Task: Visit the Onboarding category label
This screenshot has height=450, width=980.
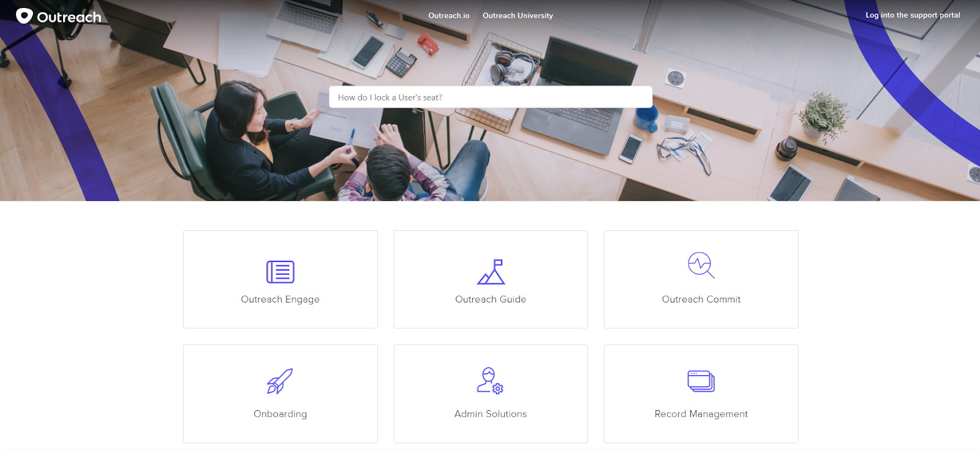Action: point(280,414)
